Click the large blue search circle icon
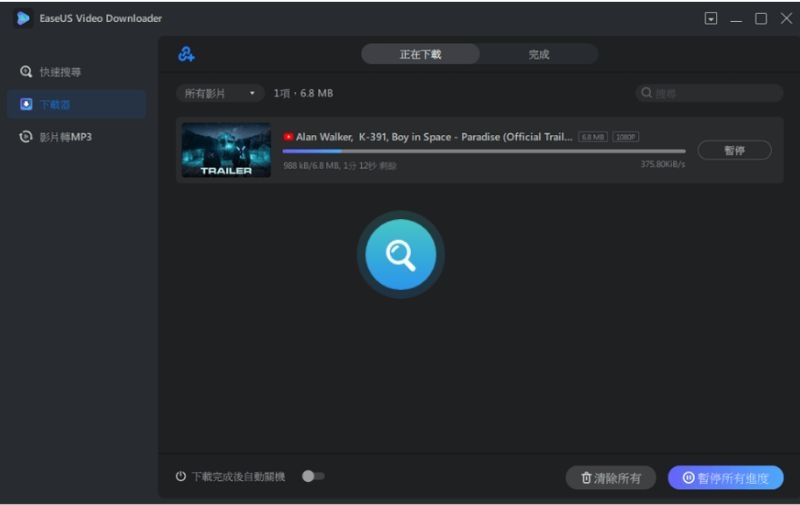Viewport: 800px width, 505px height. [400, 255]
